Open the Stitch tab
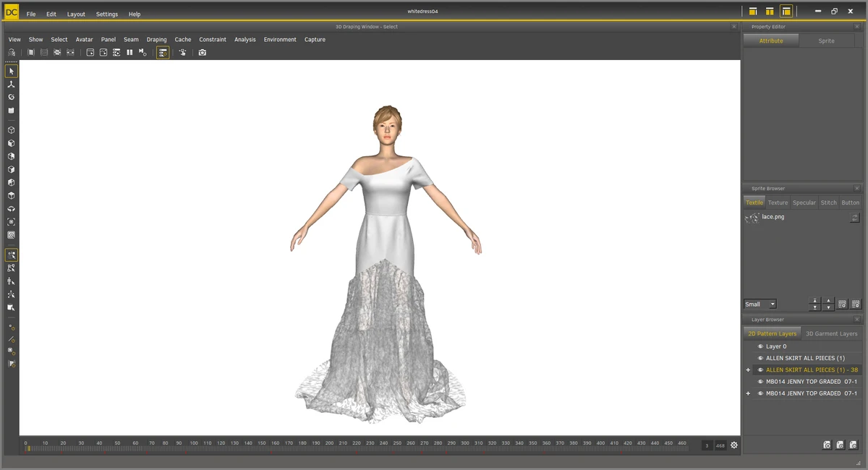 pos(829,202)
